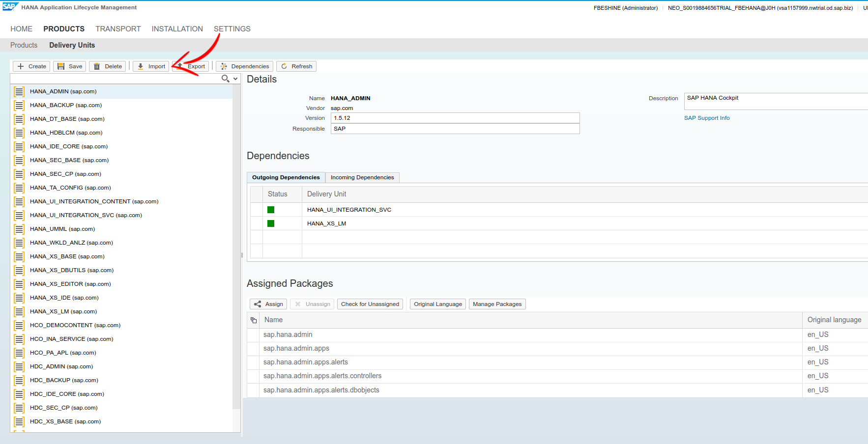Click the HANA_XS_LM delivery unit icon
The image size is (868, 444).
pos(19,311)
